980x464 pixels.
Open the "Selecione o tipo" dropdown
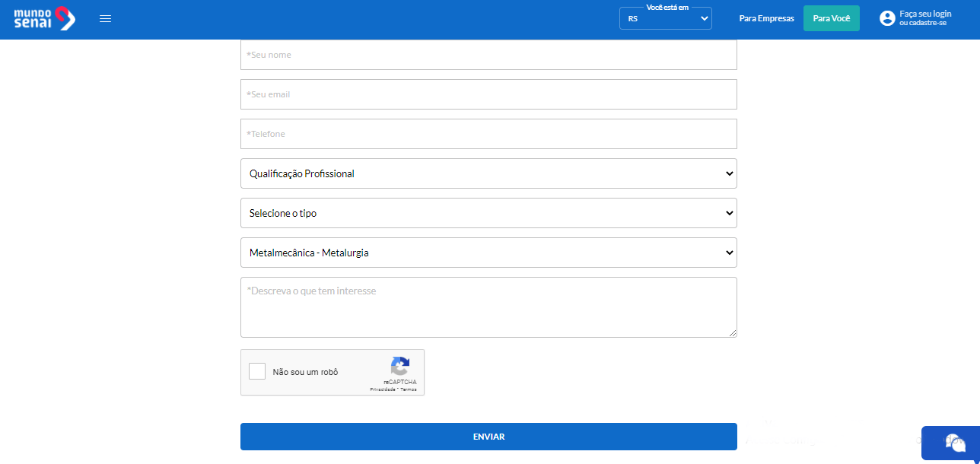[488, 213]
